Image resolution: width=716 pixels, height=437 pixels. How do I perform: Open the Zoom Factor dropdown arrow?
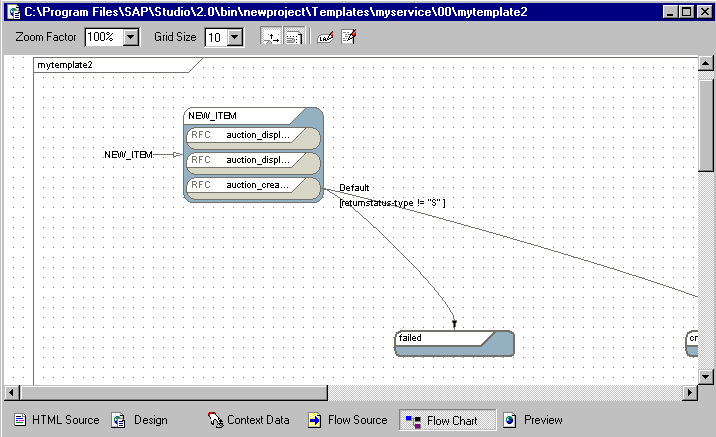coord(131,37)
